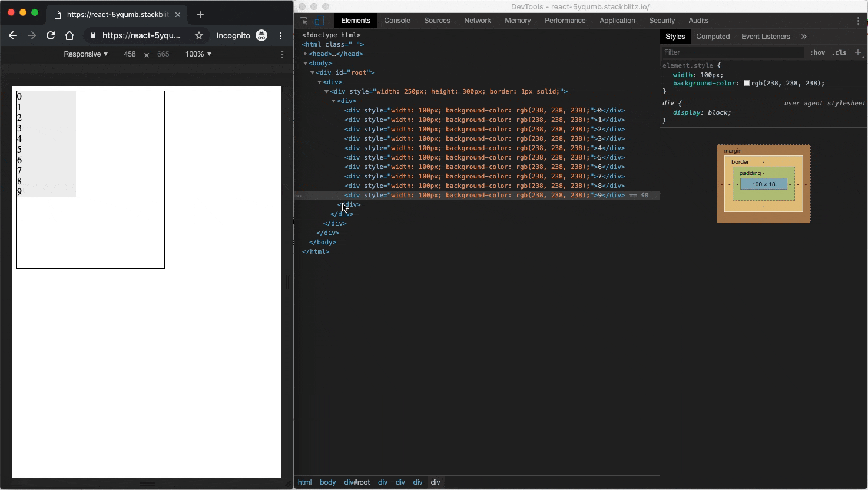Screen dimensions: 868x490
Task: Open the Responsive device dropdown
Action: pyautogui.click(x=85, y=54)
